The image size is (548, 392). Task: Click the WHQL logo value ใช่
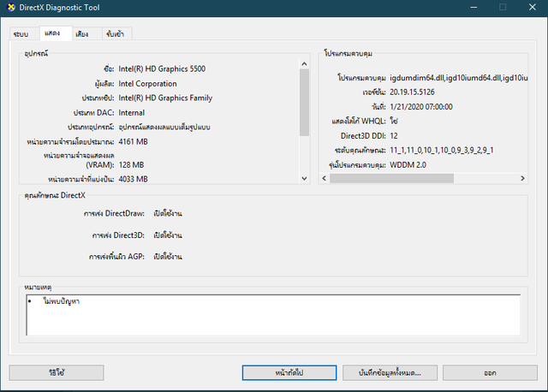point(394,122)
